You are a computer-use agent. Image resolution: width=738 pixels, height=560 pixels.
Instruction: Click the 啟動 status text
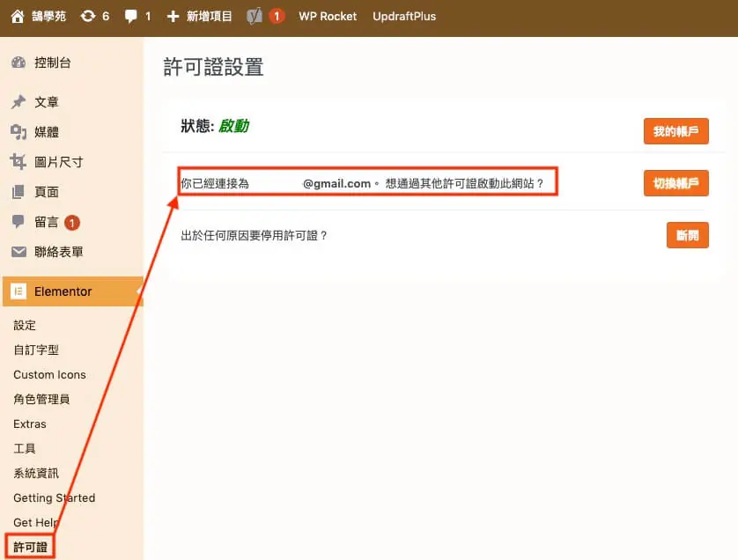pyautogui.click(x=233, y=126)
